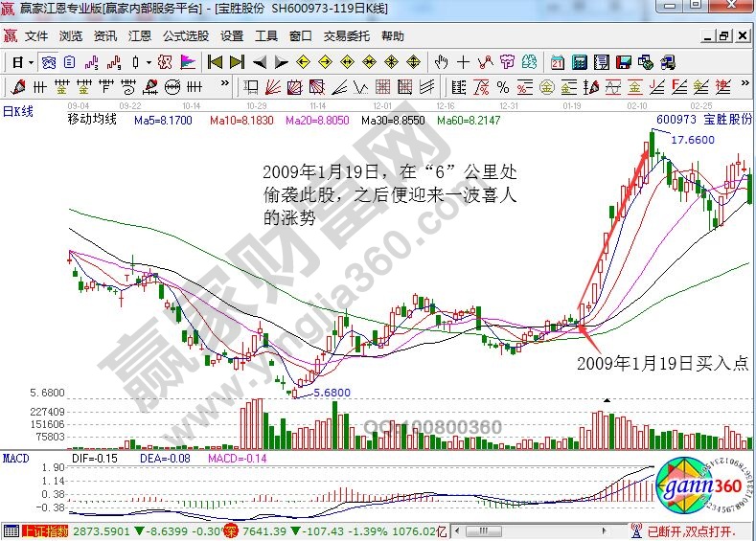Select the crosshair cursor tool
The height and width of the screenshot is (541, 756).
point(464,62)
